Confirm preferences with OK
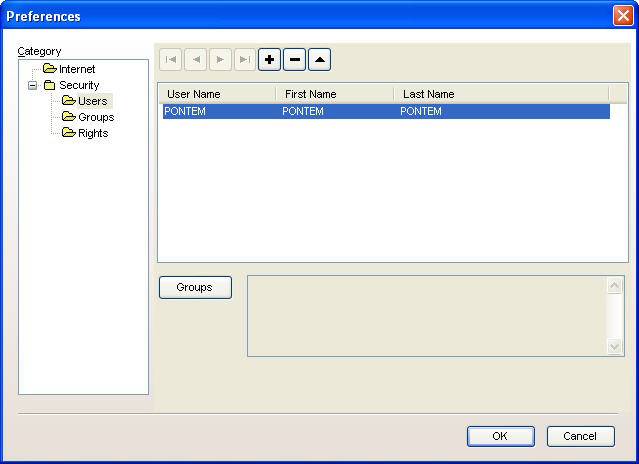 (x=501, y=436)
